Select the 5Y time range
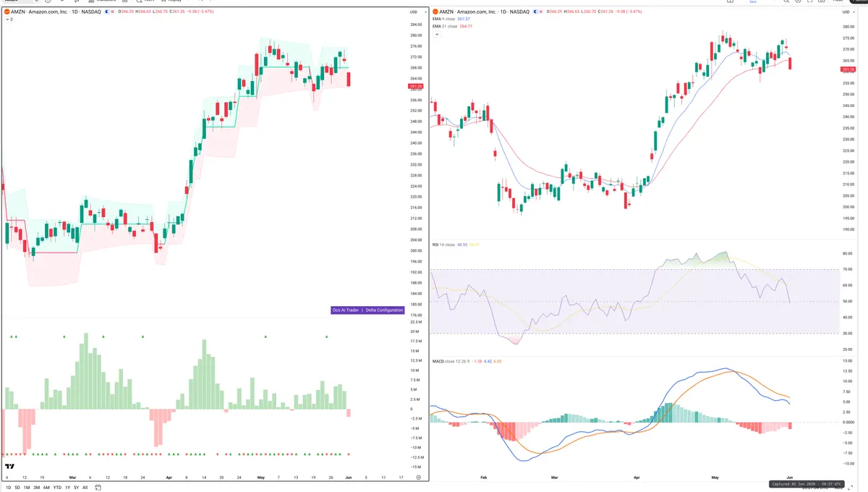The image size is (868, 492). coord(76,488)
